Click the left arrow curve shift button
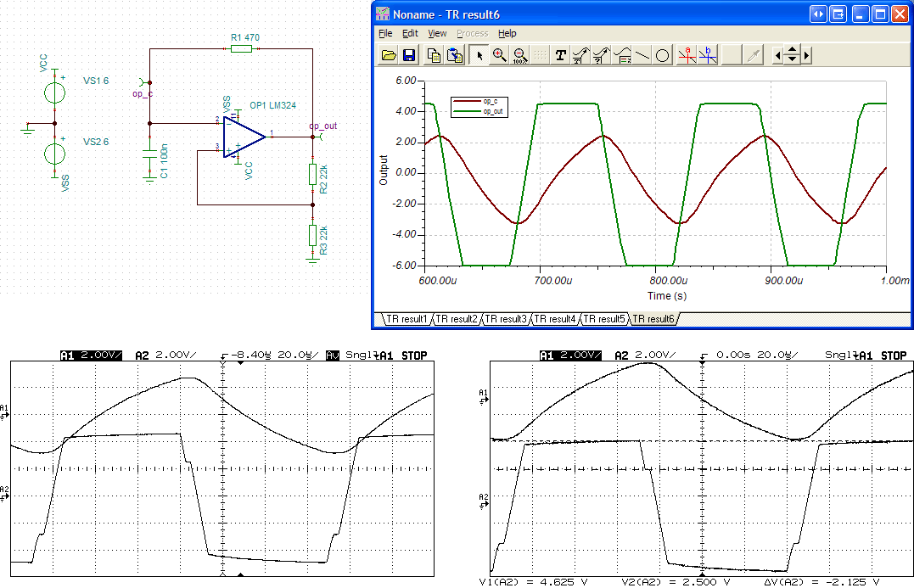 [x=777, y=56]
